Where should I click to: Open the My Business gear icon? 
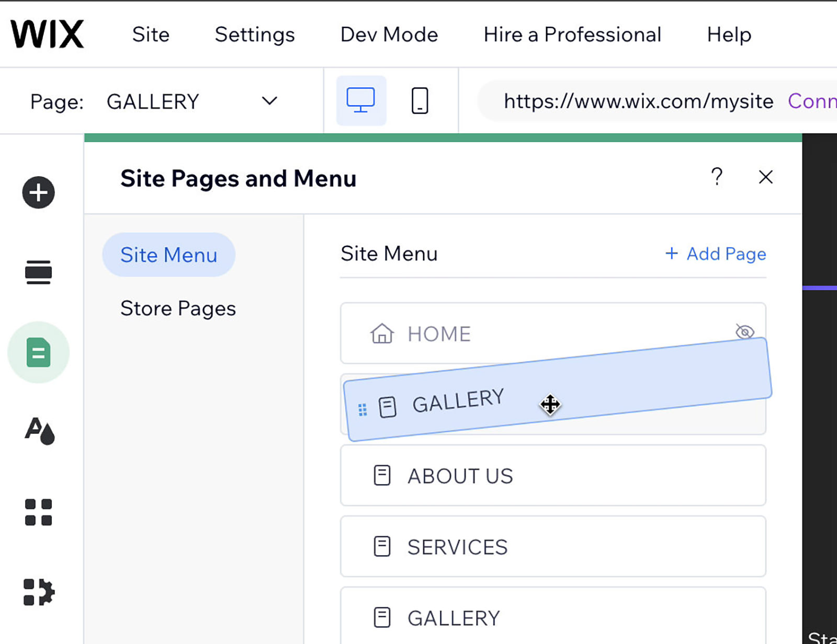[39, 592]
